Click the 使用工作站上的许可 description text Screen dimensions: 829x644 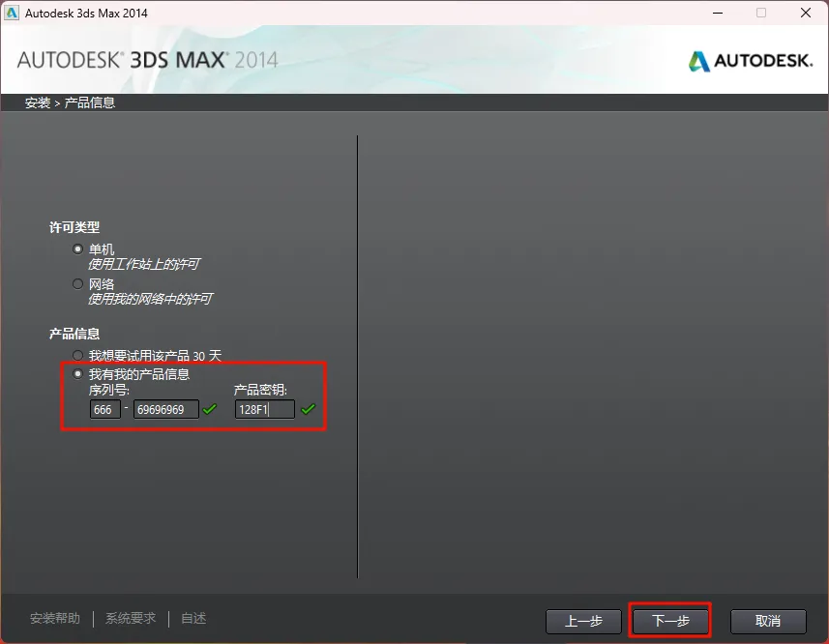pos(144,264)
